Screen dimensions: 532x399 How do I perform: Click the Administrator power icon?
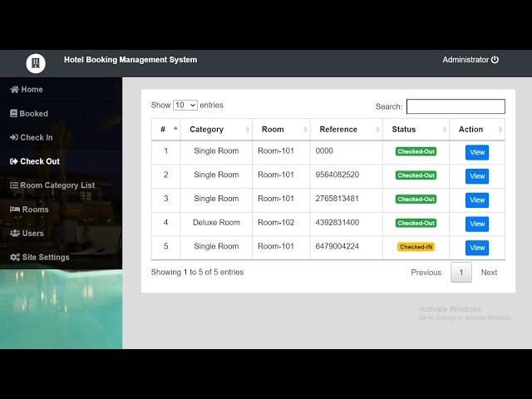coord(495,60)
